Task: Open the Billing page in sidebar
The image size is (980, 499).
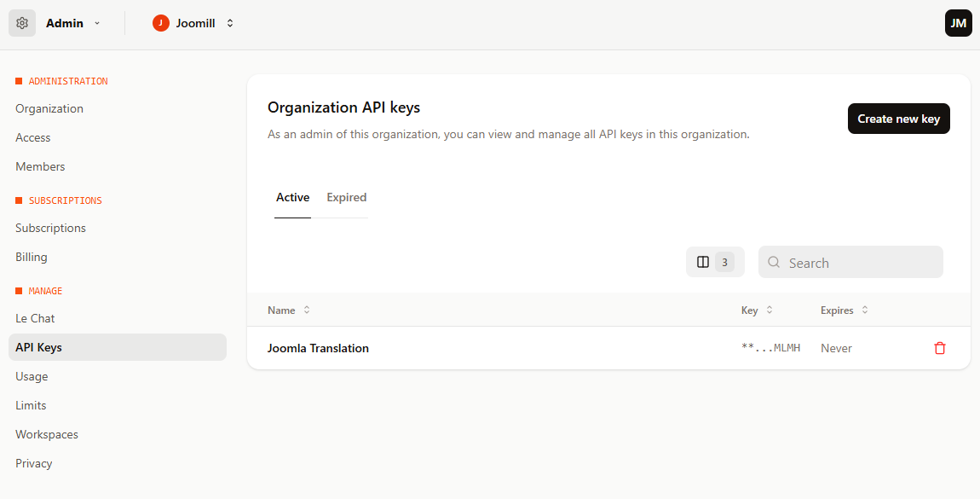Action: tap(32, 257)
